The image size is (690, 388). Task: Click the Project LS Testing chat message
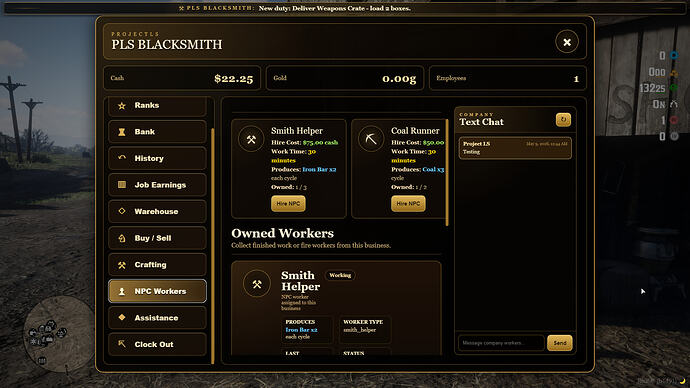coord(515,148)
